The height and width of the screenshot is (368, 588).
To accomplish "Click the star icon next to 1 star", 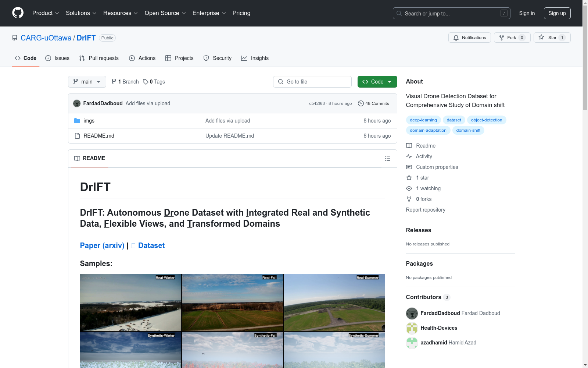I will (x=409, y=178).
